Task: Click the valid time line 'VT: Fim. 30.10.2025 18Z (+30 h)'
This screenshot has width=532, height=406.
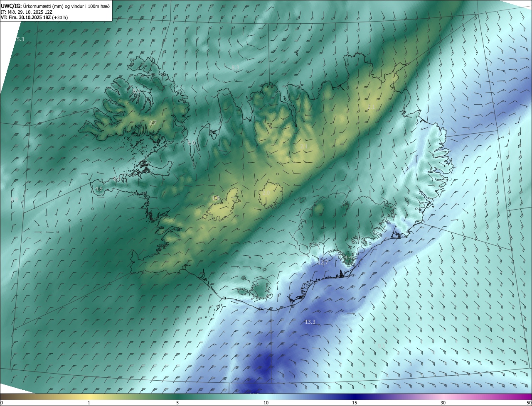Action: [34, 17]
